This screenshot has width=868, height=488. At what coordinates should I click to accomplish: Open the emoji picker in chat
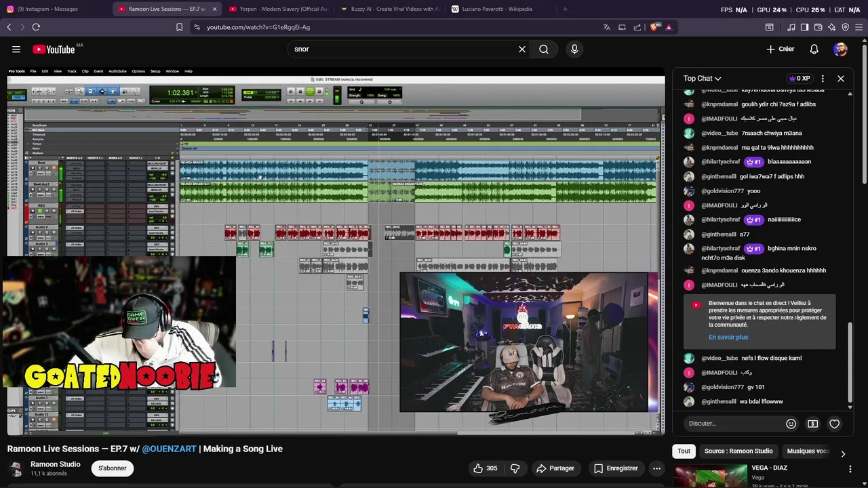click(791, 424)
